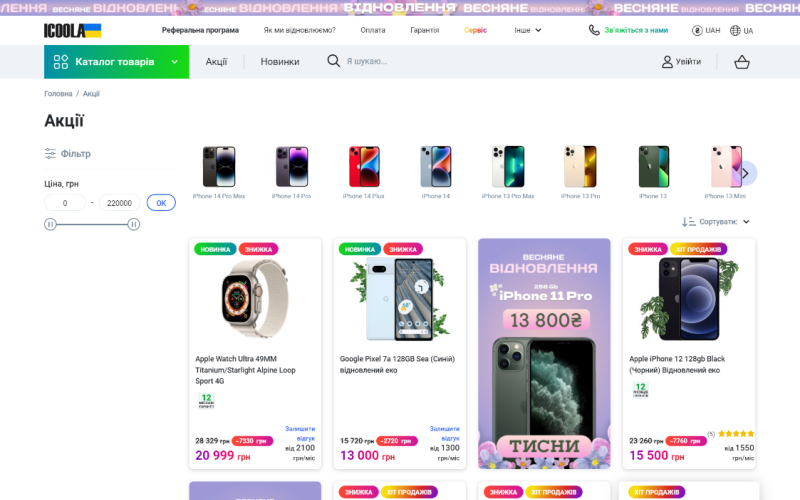The height and width of the screenshot is (500, 800).
Task: Open the Сортувати dropdown
Action: click(716, 221)
